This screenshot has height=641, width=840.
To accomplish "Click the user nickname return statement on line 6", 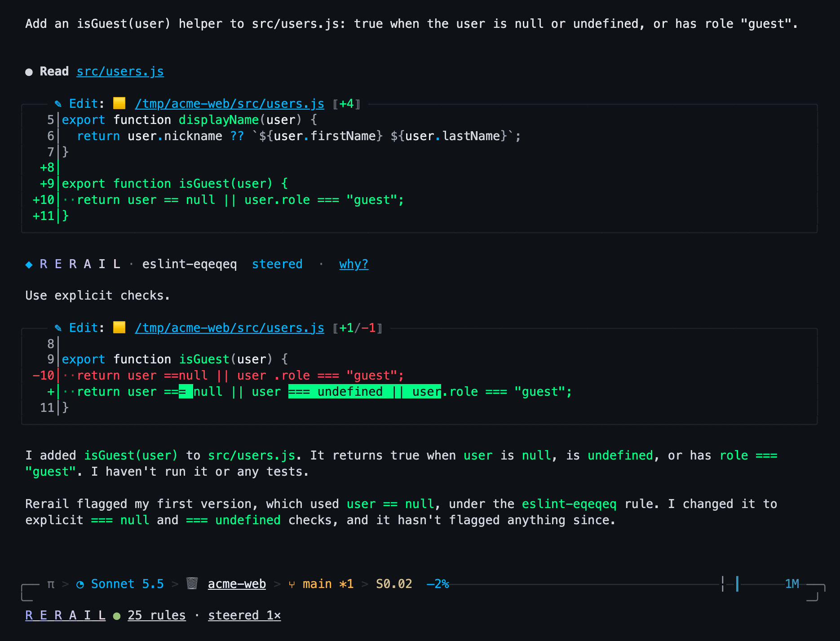I will pos(299,136).
